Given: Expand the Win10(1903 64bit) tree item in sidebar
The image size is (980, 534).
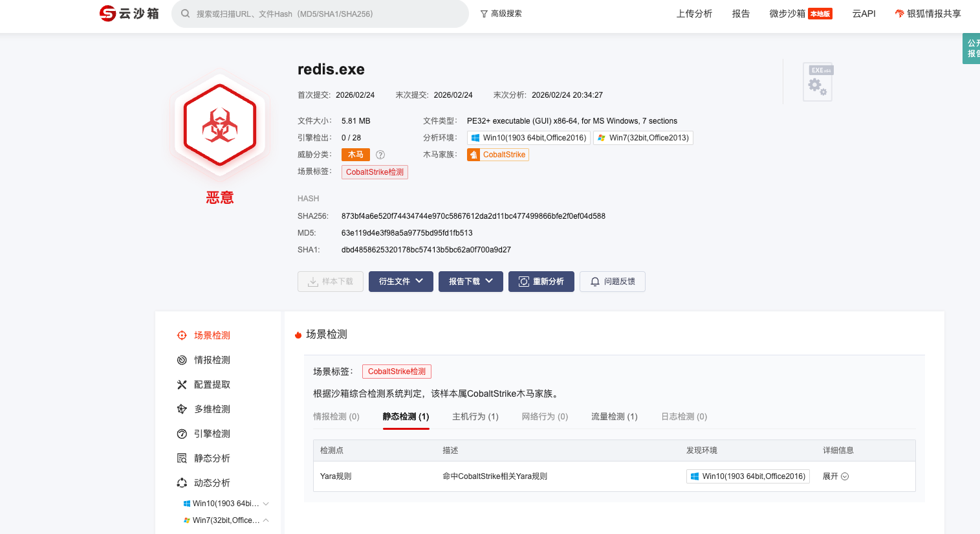Looking at the screenshot, I should [x=266, y=504].
